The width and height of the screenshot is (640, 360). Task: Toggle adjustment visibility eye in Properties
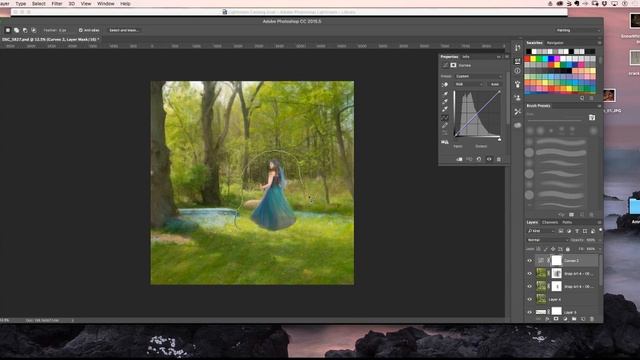[489, 159]
